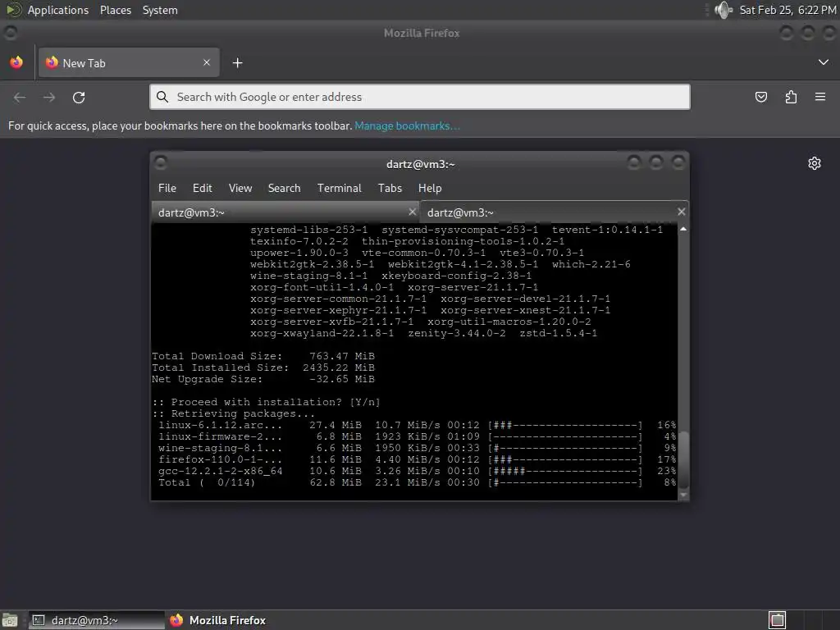
Task: Open the terminal Tabs menu
Action: coord(390,188)
